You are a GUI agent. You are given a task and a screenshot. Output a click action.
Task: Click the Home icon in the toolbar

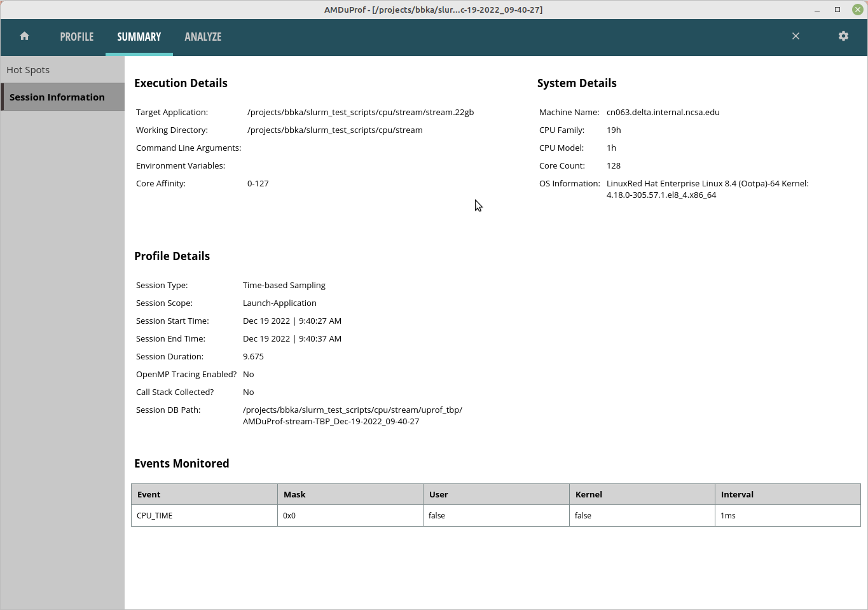24,36
